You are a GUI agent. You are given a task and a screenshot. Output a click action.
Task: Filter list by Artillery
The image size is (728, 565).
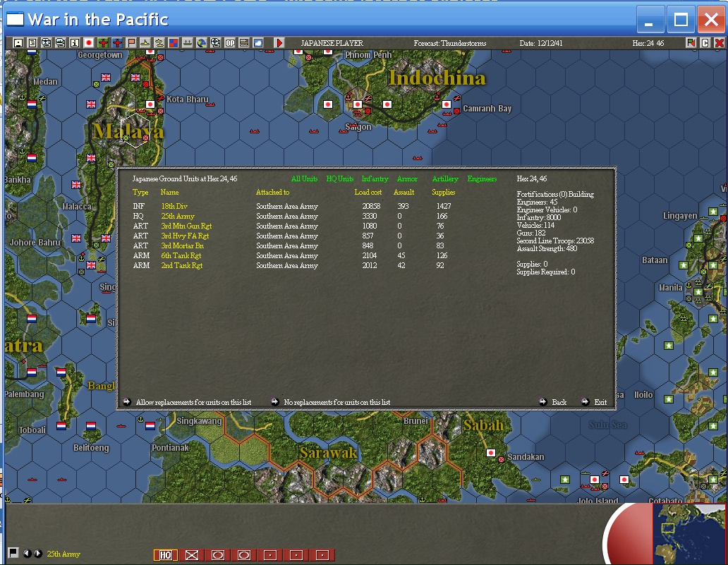pyautogui.click(x=445, y=178)
